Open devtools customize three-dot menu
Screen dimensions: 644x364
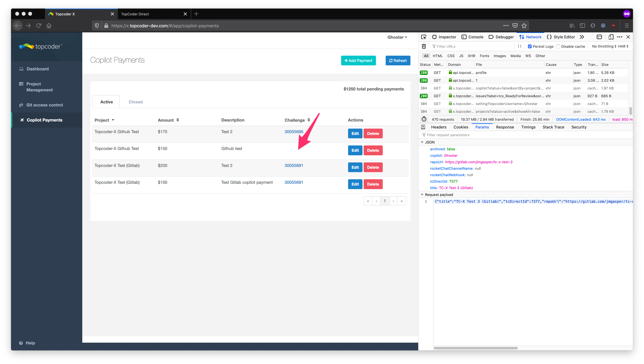pos(620,37)
